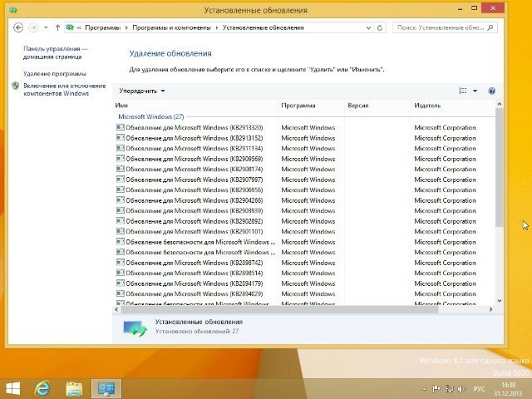Select update KB2904266

click(x=195, y=200)
